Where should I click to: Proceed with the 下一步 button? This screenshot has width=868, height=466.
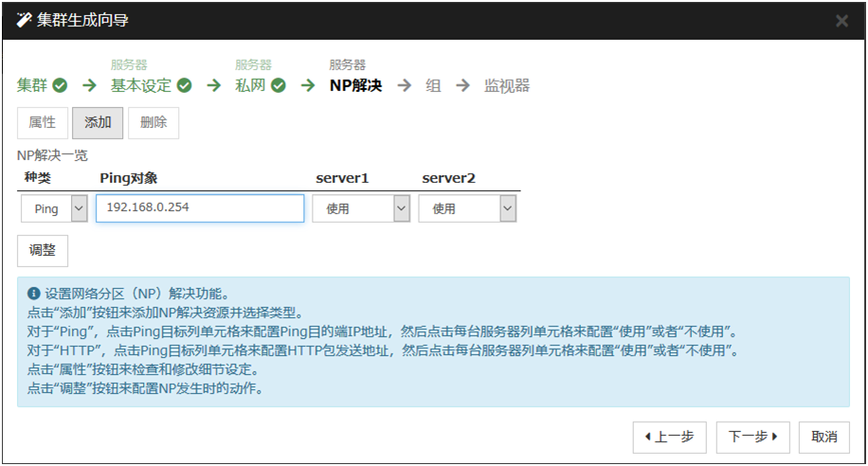pos(752,437)
